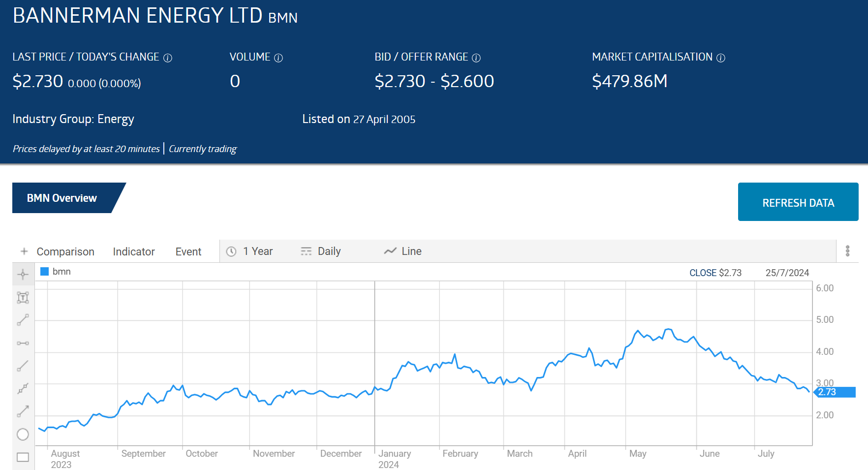Open the Comparison menu
The width and height of the screenshot is (868, 470).
[65, 251]
